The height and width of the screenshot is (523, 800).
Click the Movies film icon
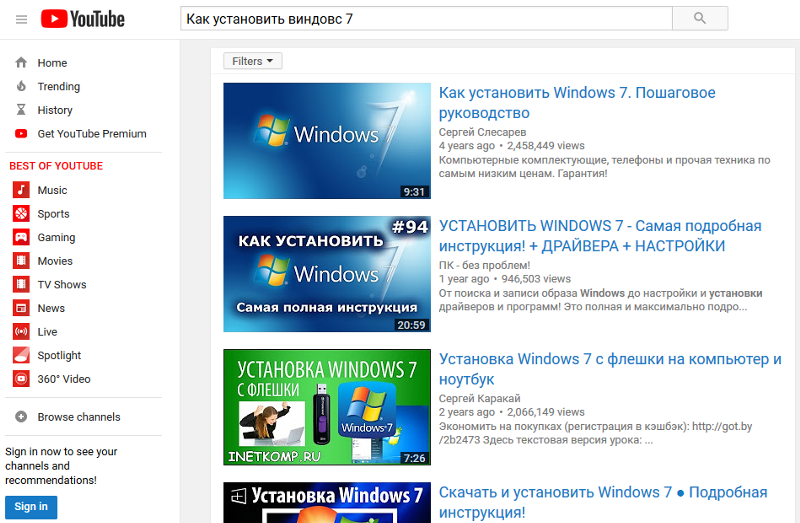point(21,261)
